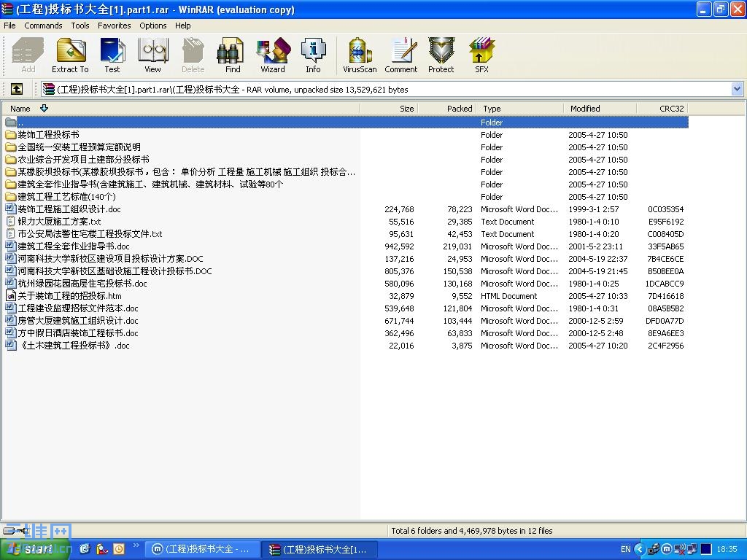
Task: Sort files by Name column
Action: [x=180, y=109]
